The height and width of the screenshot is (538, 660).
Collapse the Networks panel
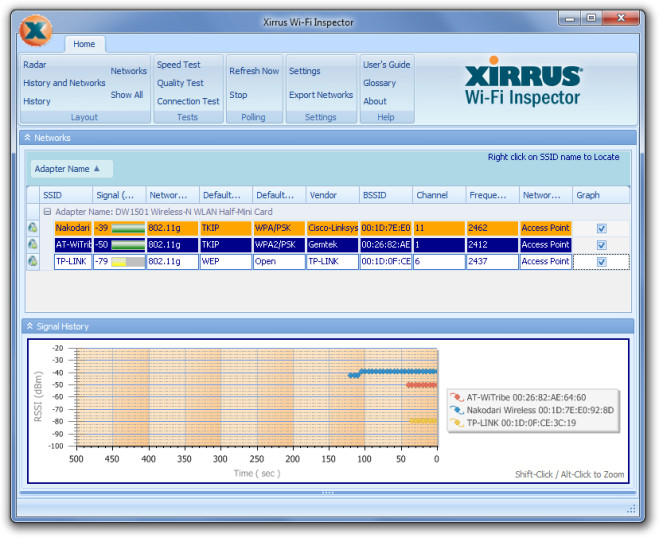27,137
